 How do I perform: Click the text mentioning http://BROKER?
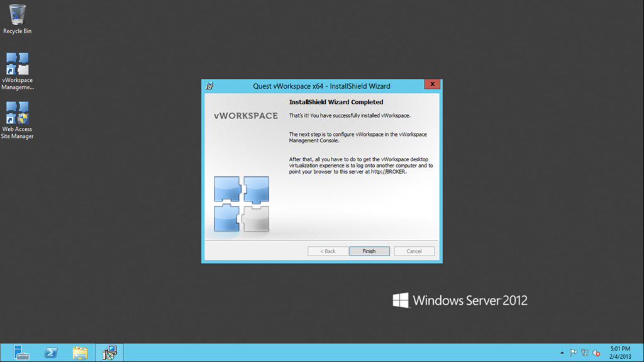[x=360, y=166]
